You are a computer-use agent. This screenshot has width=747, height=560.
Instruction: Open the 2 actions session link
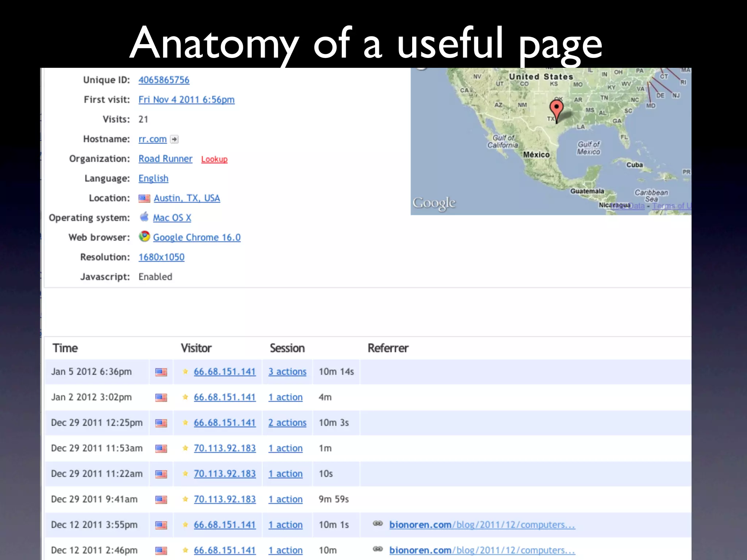(x=287, y=423)
